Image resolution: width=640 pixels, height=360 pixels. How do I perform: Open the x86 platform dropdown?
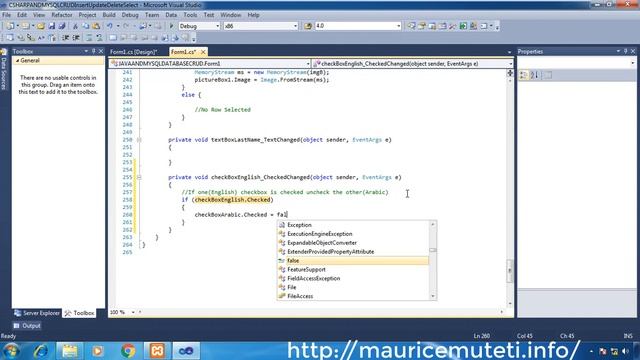(296, 26)
